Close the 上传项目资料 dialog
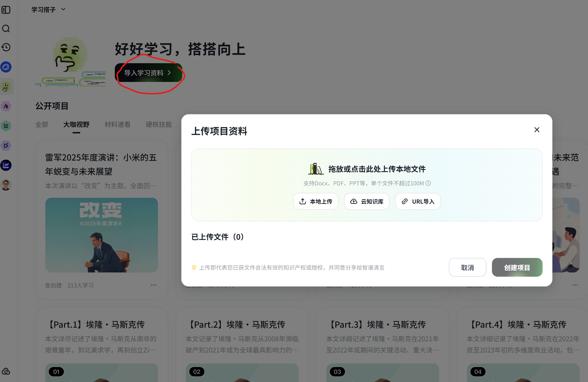Viewport: 588px width, 382px height. tap(537, 130)
